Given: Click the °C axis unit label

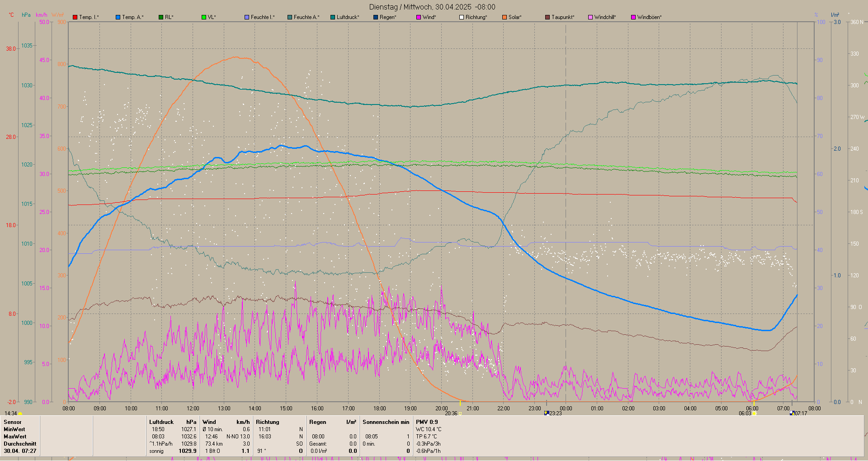Looking at the screenshot, I should coord(11,15).
